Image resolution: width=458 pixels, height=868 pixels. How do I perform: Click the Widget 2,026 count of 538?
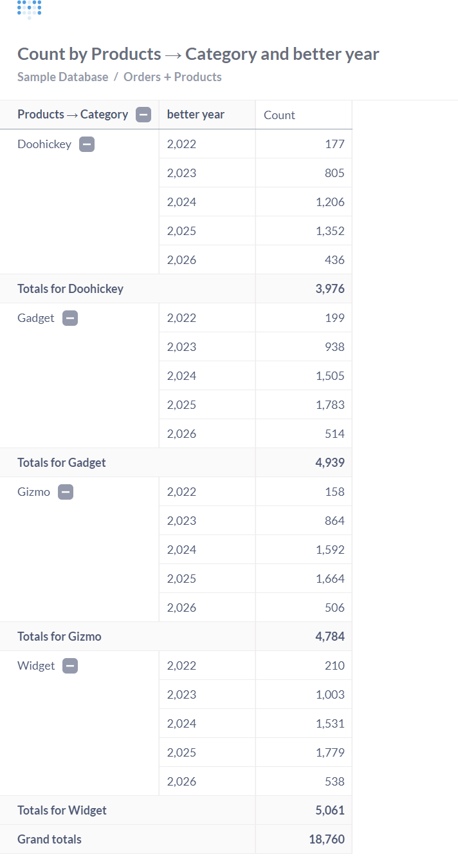point(335,781)
